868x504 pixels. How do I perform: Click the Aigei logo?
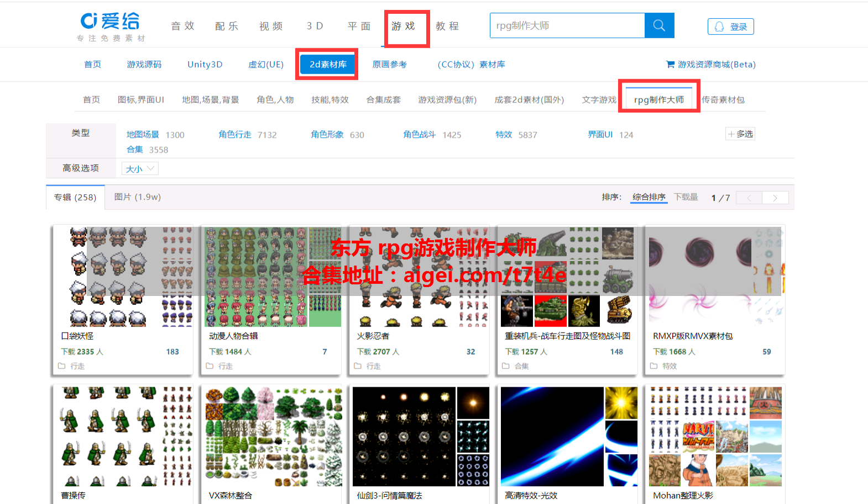(x=110, y=26)
